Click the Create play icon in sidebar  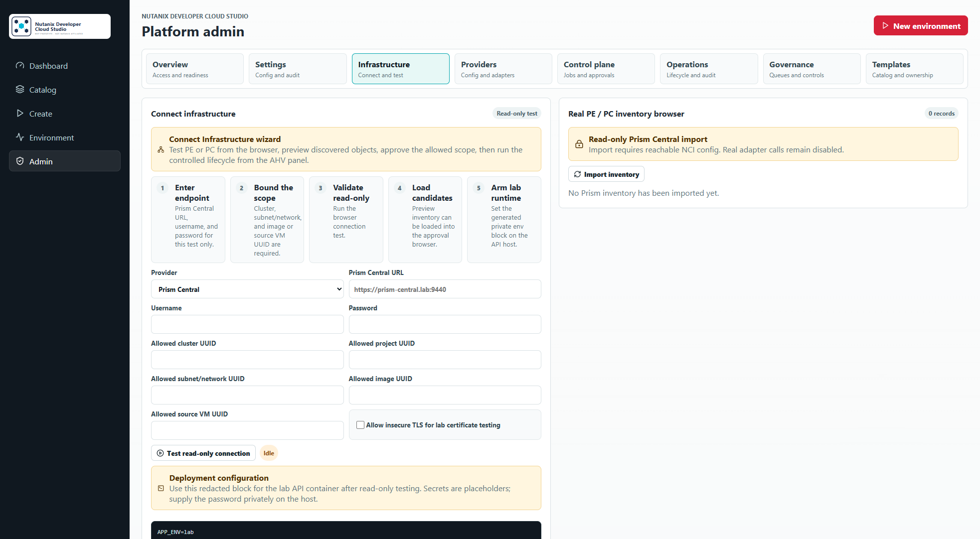pyautogui.click(x=20, y=114)
